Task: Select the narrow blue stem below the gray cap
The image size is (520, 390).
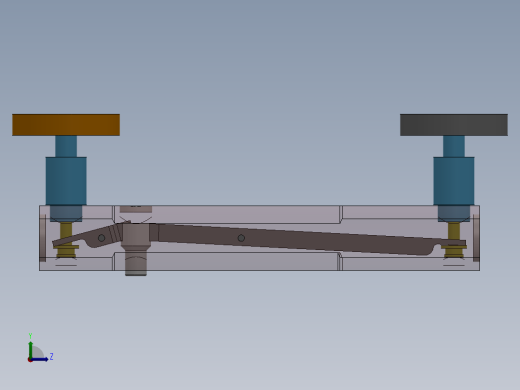Action: click(x=454, y=146)
